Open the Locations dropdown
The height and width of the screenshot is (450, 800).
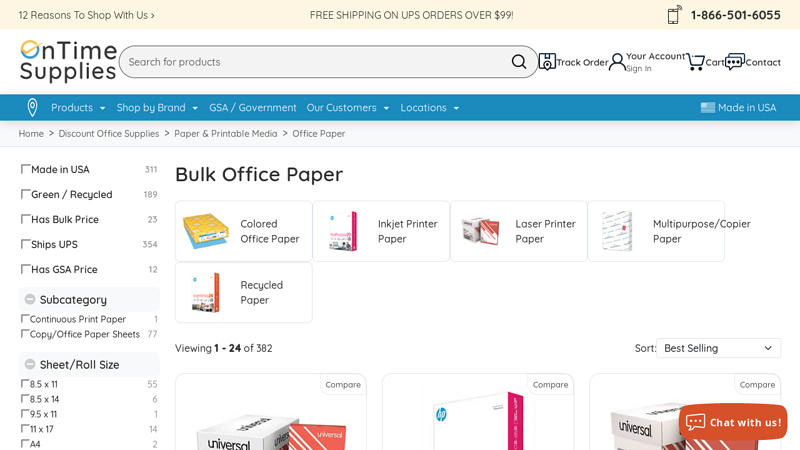pos(430,108)
